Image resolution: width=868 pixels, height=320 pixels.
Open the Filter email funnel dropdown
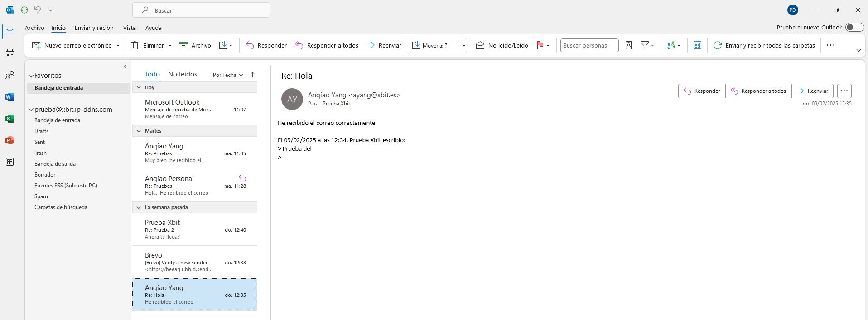click(647, 45)
